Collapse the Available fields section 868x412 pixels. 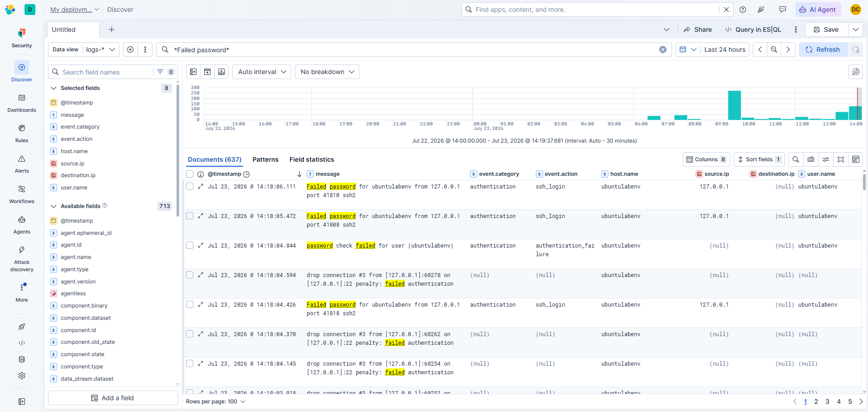click(x=54, y=206)
